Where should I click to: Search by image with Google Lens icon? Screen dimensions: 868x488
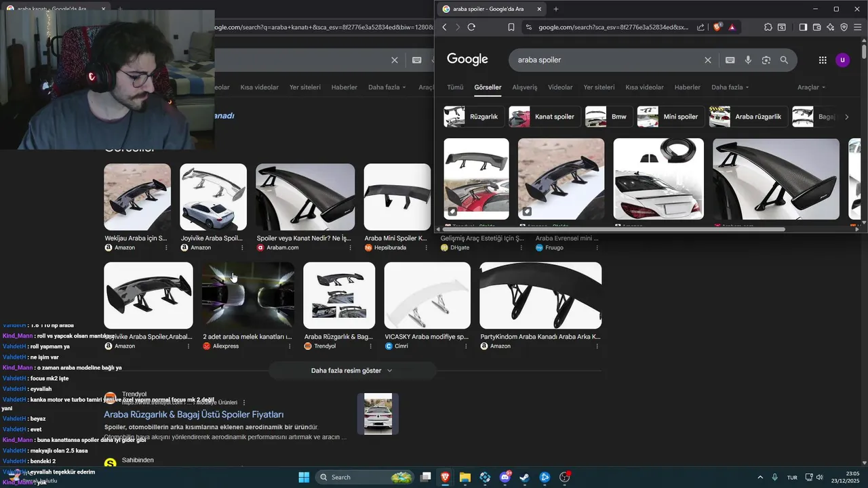pyautogui.click(x=766, y=60)
